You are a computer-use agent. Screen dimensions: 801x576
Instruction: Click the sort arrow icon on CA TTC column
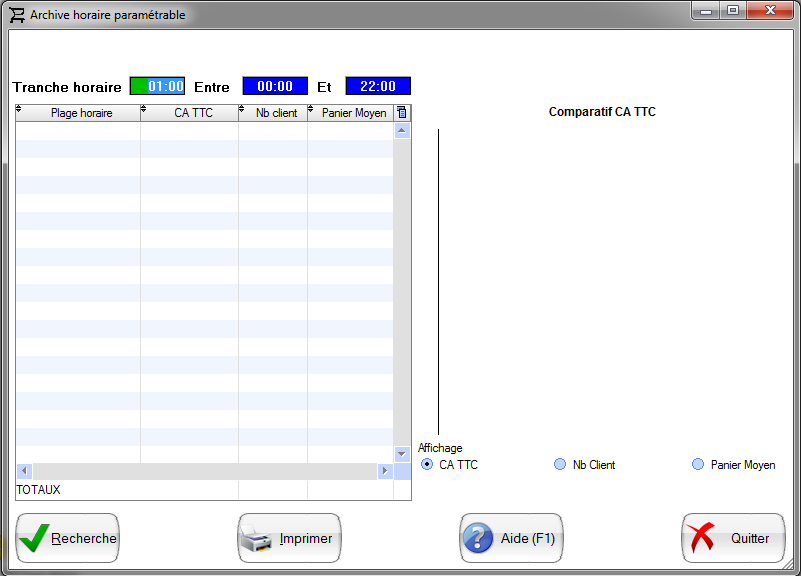pos(145,110)
